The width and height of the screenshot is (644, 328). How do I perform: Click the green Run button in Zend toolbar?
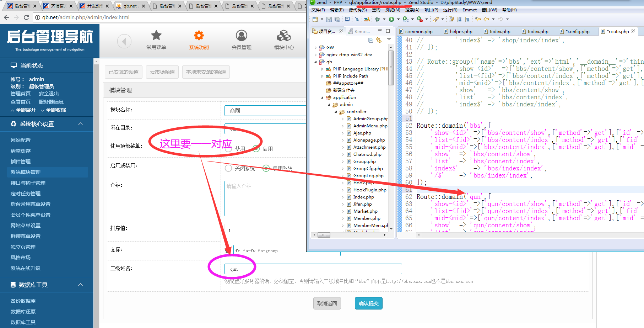[x=391, y=19]
